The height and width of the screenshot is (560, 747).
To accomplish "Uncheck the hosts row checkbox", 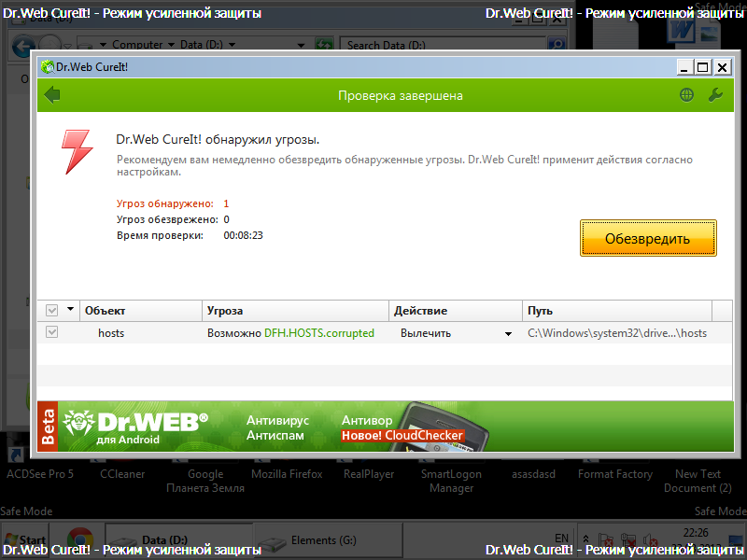I will point(52,332).
